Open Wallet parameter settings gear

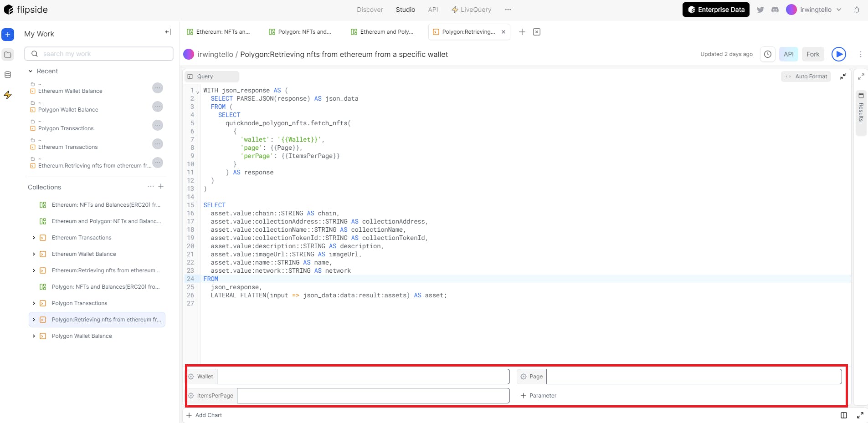pyautogui.click(x=191, y=377)
